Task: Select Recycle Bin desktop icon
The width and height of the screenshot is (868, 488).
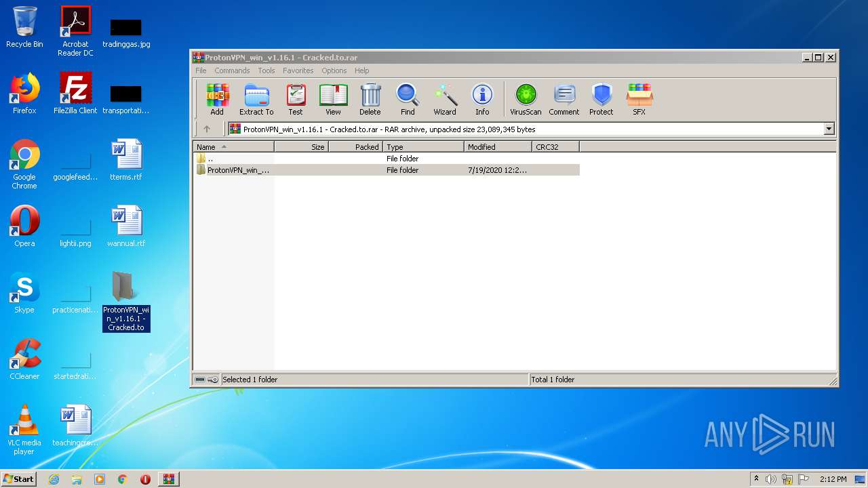Action: (24, 27)
